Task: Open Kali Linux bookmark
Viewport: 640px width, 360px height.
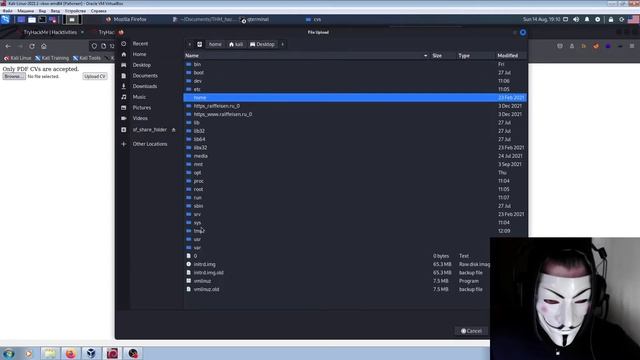Action: [x=18, y=58]
